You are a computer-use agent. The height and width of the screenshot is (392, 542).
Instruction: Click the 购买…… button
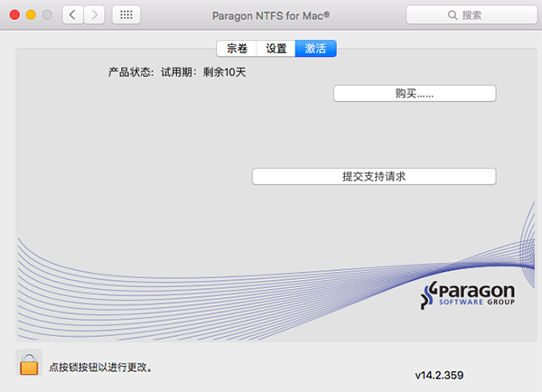pos(415,93)
